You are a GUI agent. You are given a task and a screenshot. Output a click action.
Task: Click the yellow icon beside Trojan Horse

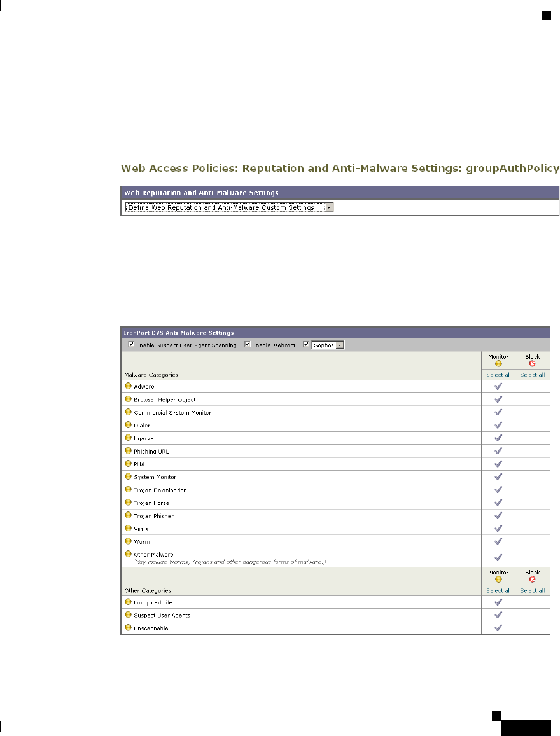[128, 503]
